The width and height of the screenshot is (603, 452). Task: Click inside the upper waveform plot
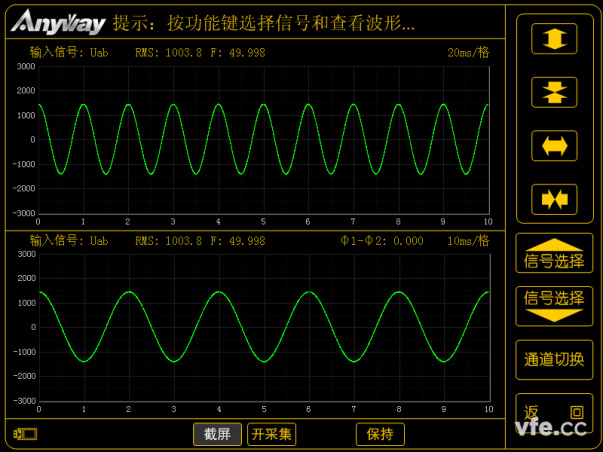point(263,139)
